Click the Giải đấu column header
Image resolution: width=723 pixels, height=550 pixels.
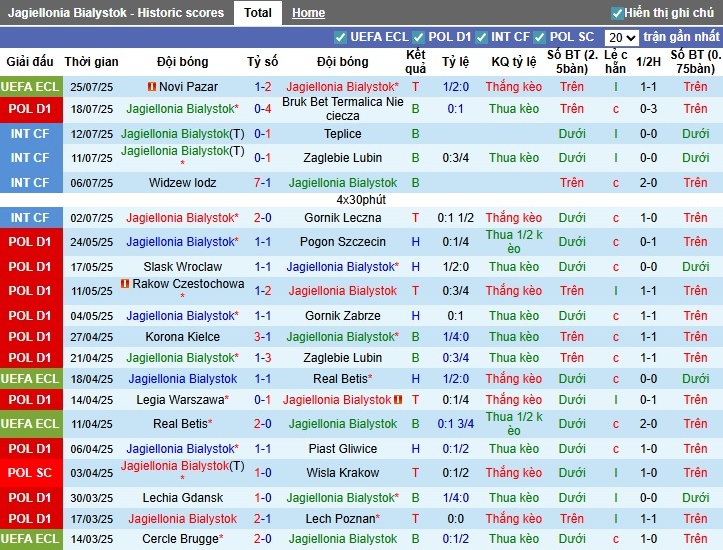click(30, 61)
